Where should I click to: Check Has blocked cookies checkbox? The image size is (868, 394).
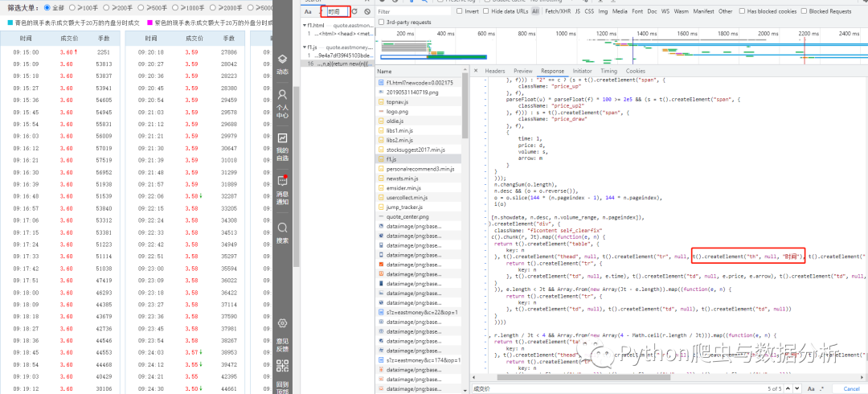[743, 11]
